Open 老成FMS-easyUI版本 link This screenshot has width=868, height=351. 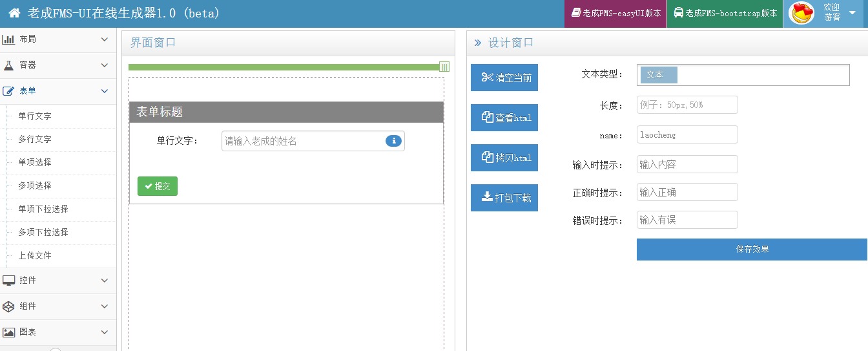click(615, 13)
